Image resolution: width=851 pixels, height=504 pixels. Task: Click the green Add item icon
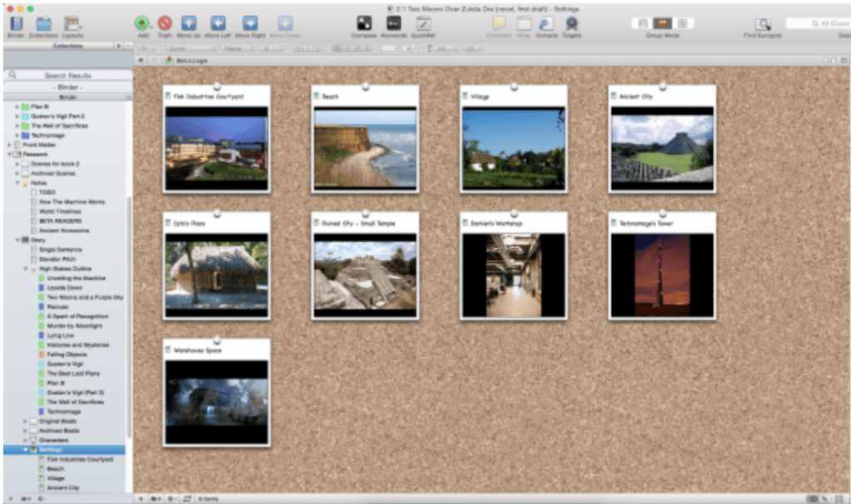tap(142, 23)
